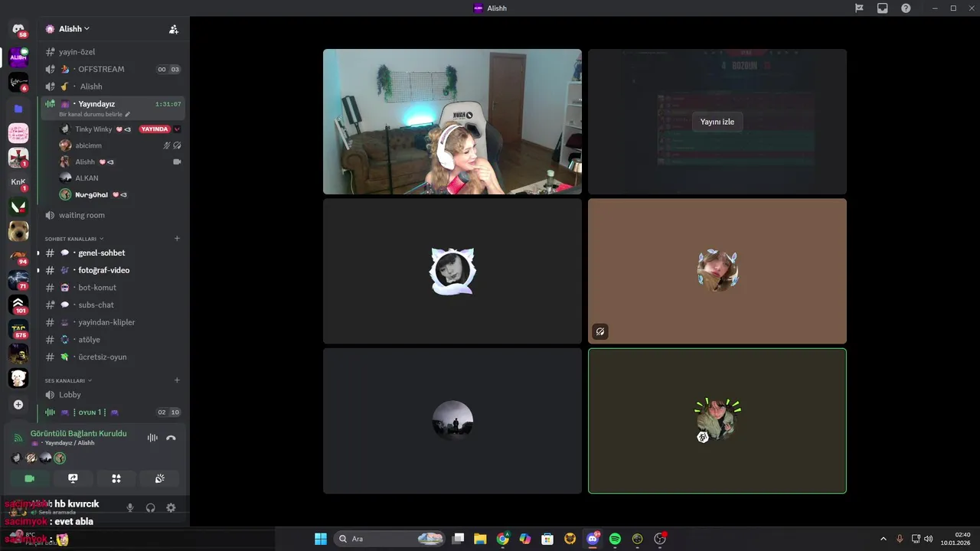The image size is (980, 551).
Task: Select the brown participant tile with muted video icon
Action: 717,271
